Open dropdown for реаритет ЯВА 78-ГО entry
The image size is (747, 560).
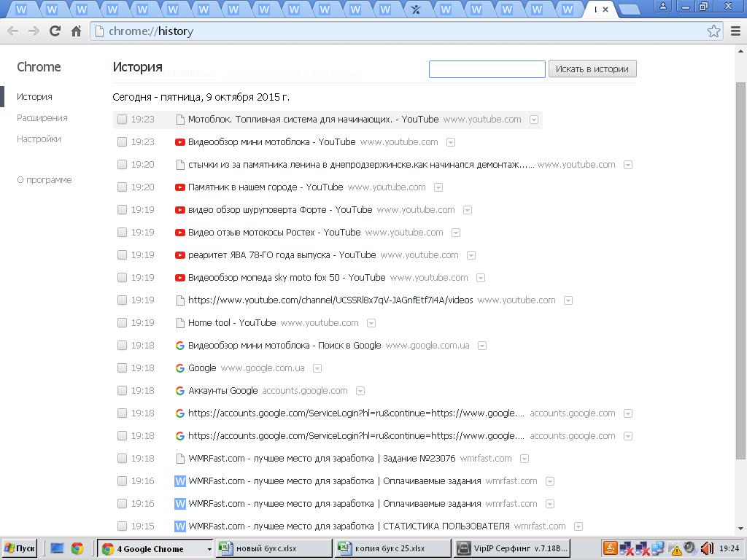click(x=471, y=255)
